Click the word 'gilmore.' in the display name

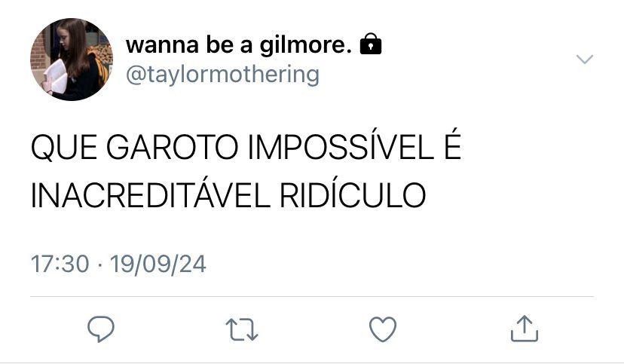click(x=306, y=44)
